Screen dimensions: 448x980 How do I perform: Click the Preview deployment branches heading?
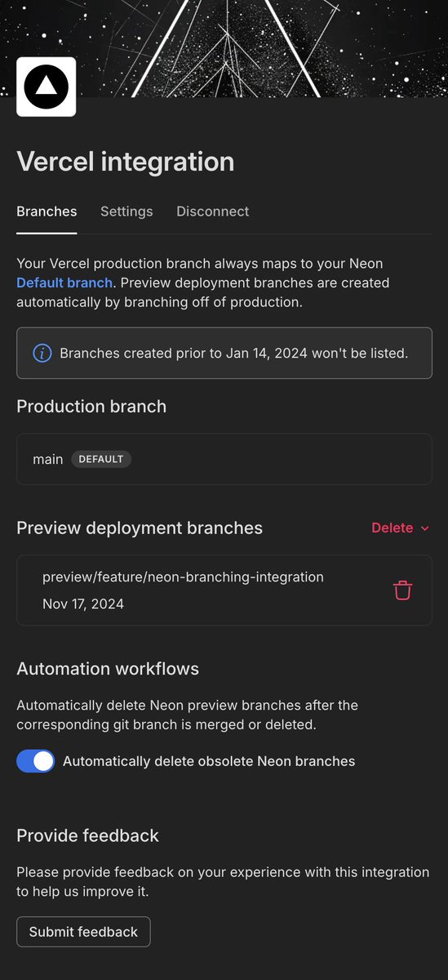140,528
